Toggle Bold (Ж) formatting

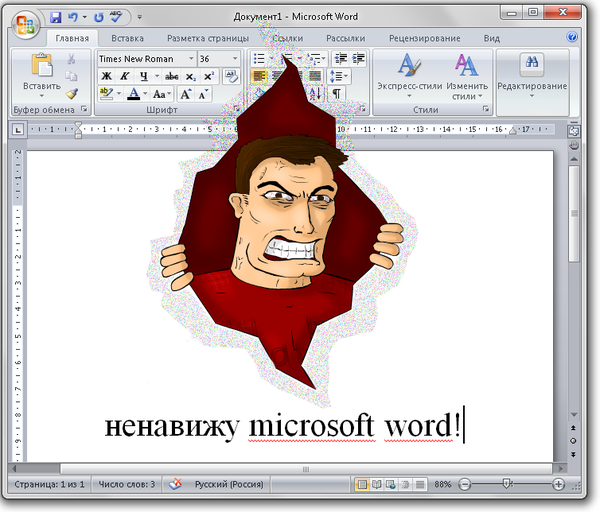pyautogui.click(x=106, y=76)
